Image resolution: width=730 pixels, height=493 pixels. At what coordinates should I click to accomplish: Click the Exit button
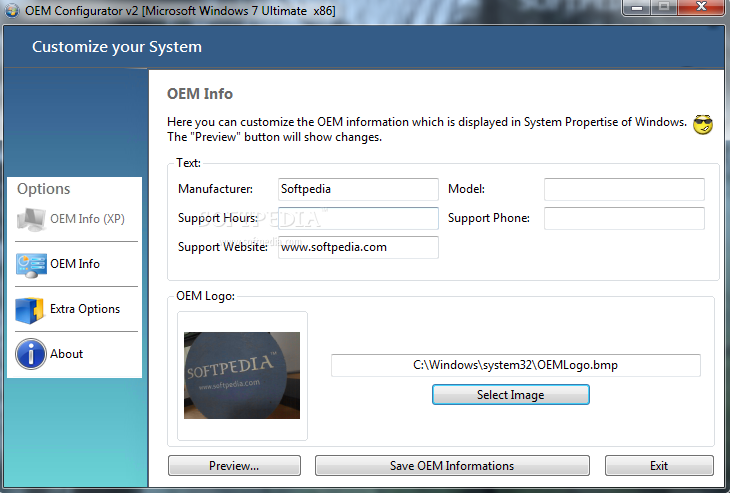coord(659,466)
